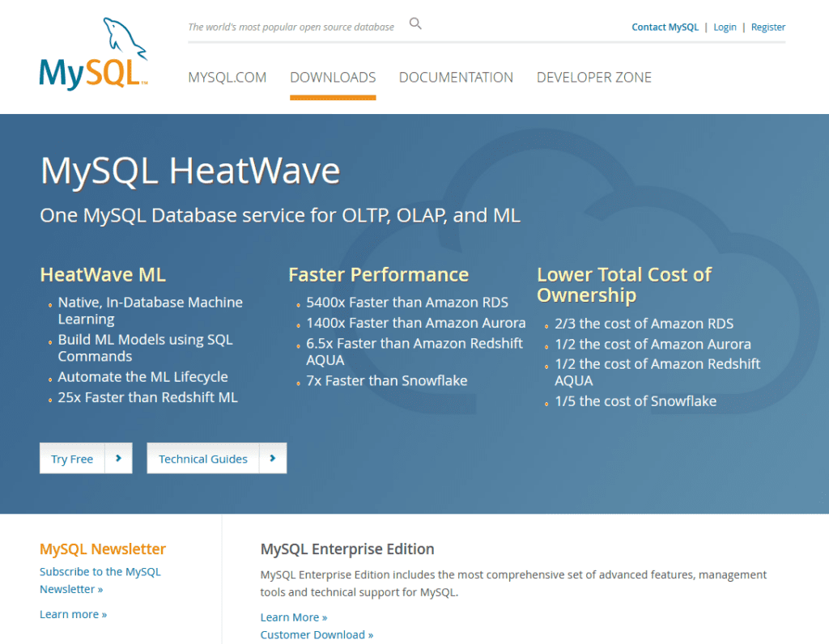The image size is (829, 644).
Task: Click the MySQL dolphin logo
Action: (x=93, y=53)
